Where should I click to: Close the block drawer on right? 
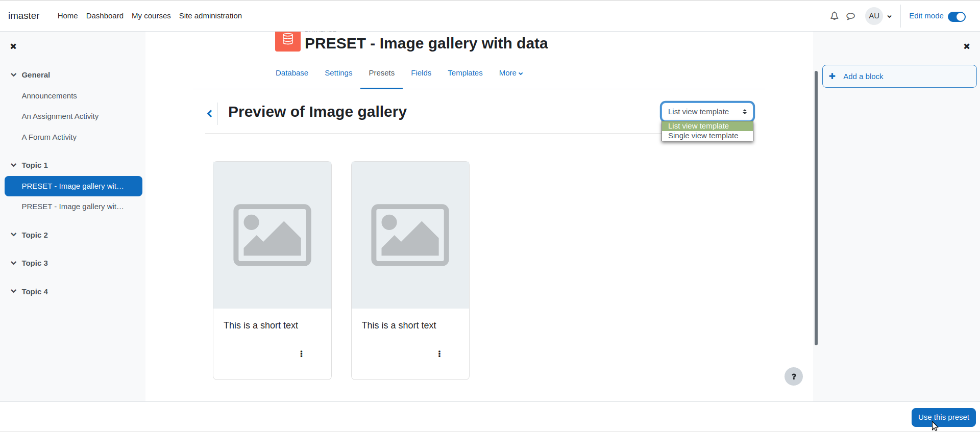966,46
